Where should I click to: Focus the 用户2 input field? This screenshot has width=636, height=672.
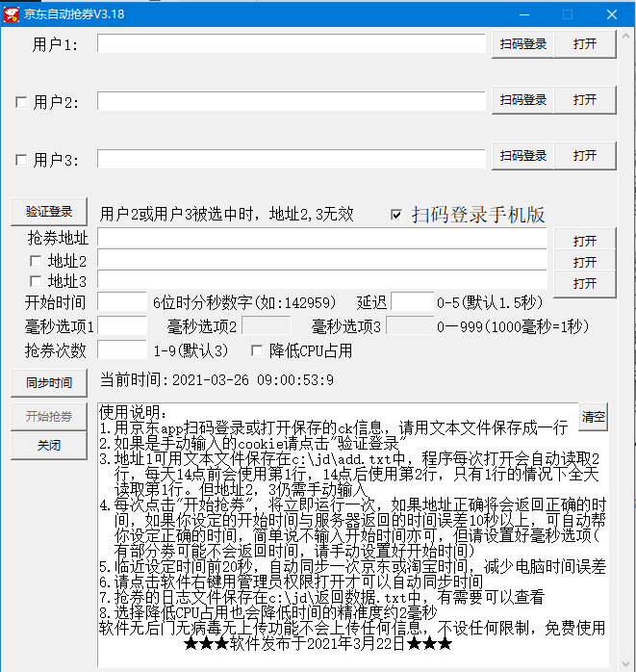click(292, 101)
